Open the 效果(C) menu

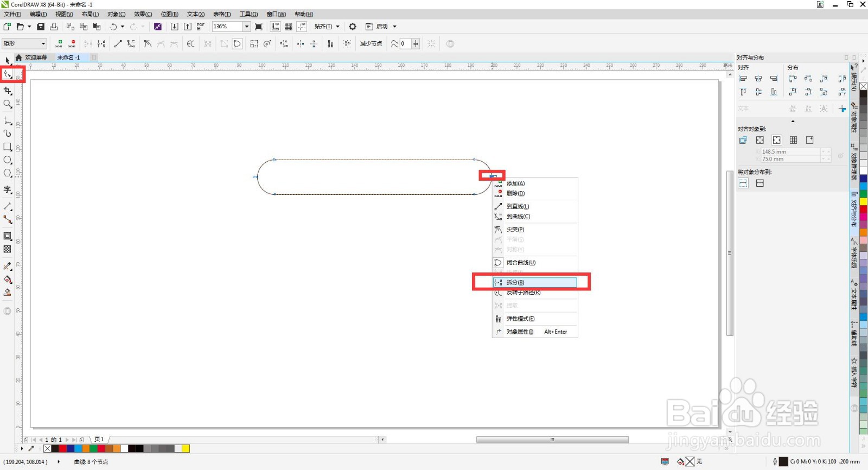(x=143, y=14)
